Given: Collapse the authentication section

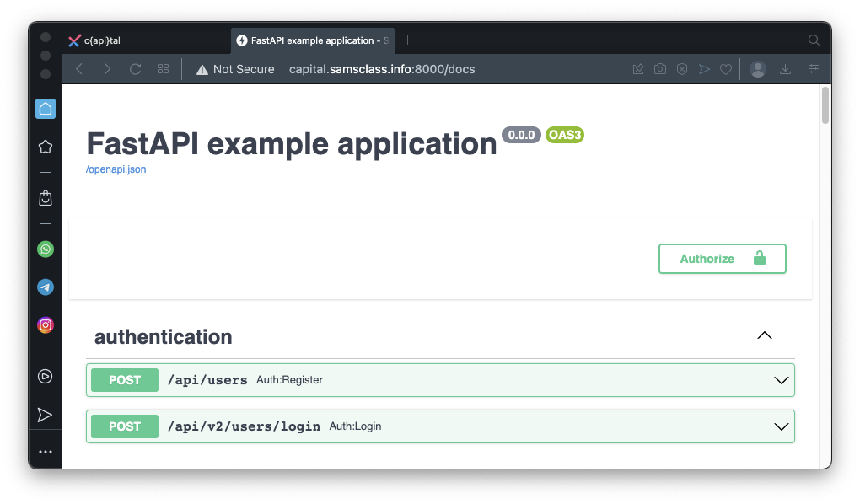Looking at the screenshot, I should 764,335.
